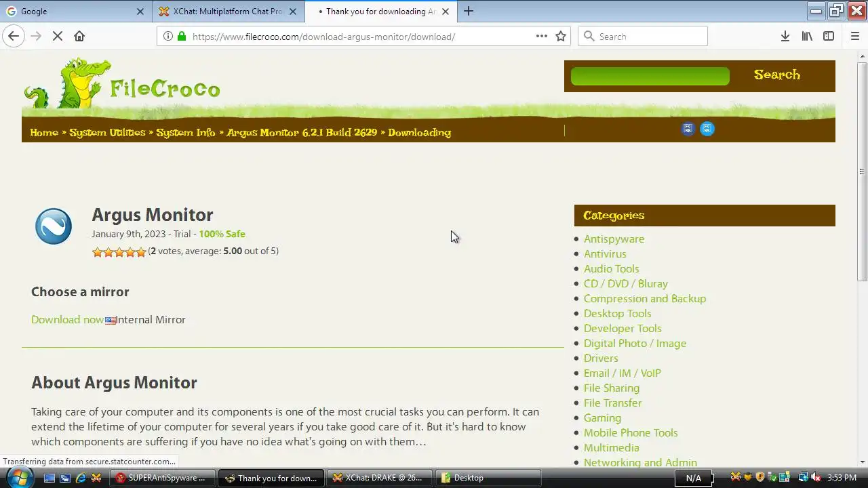Image resolution: width=868 pixels, height=488 pixels.
Task: Click the Argus Monitor app icon
Action: [54, 226]
